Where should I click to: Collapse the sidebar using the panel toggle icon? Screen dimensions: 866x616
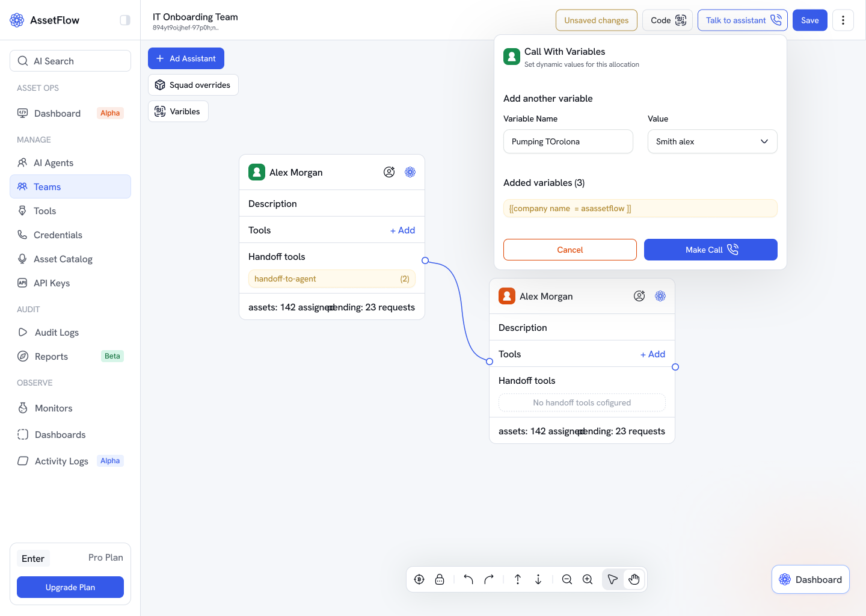pos(125,20)
